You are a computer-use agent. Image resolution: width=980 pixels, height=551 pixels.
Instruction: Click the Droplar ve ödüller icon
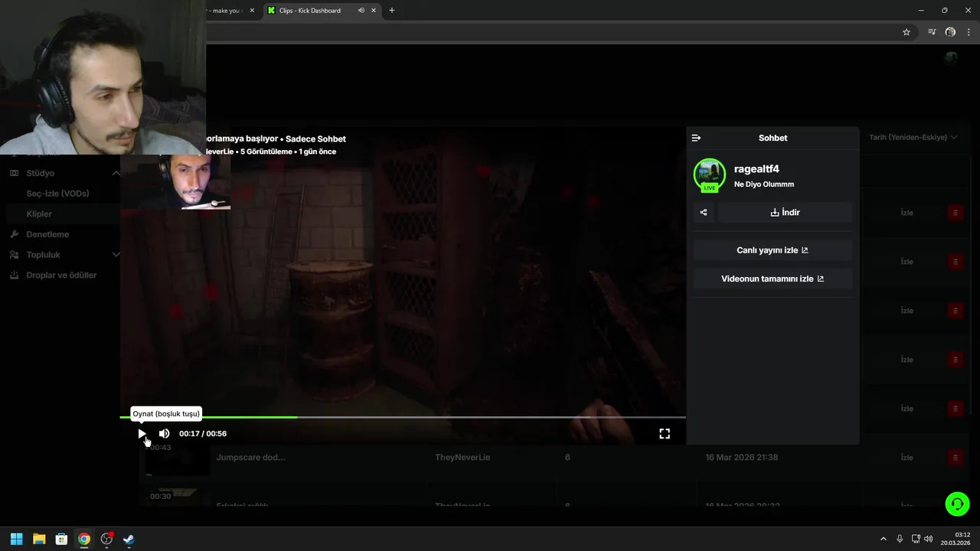click(x=14, y=275)
